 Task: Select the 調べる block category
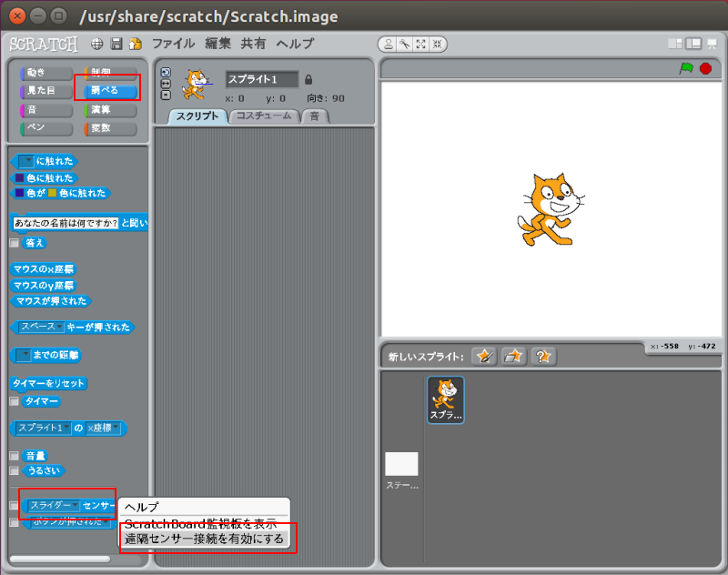[x=110, y=91]
